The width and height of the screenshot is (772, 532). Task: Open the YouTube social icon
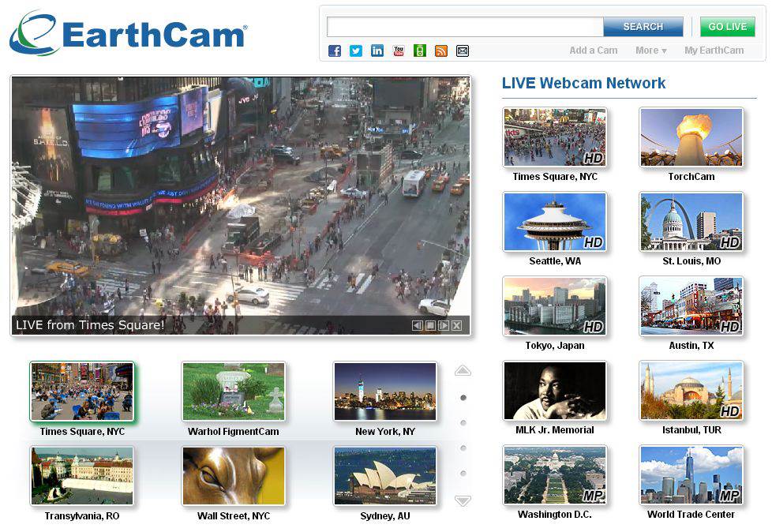pos(399,51)
